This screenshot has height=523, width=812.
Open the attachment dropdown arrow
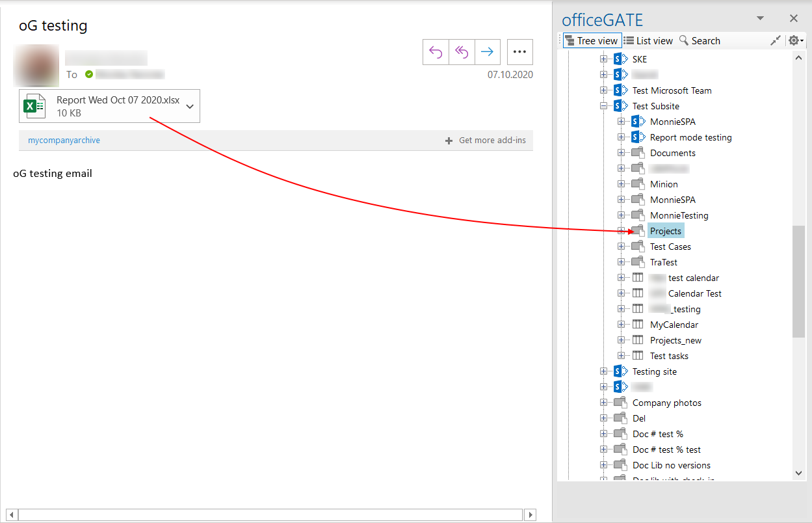tap(190, 106)
